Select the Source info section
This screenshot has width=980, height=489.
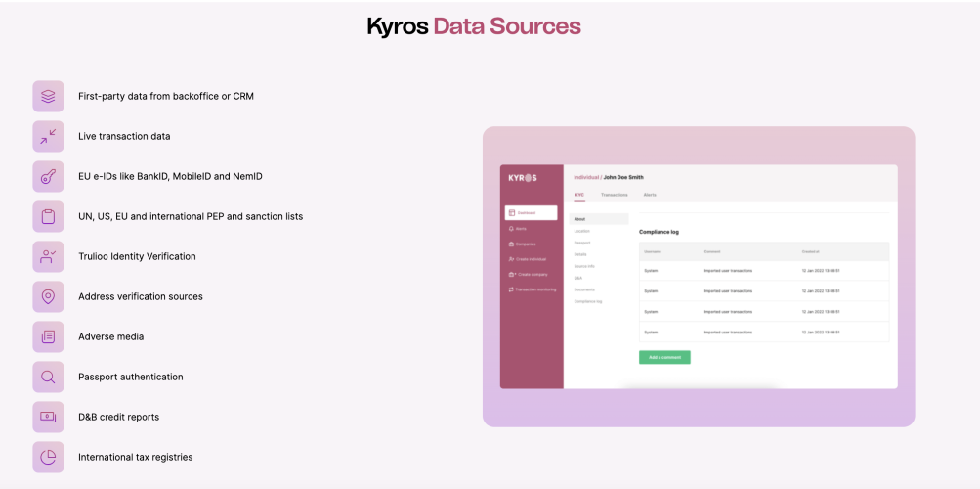point(584,266)
